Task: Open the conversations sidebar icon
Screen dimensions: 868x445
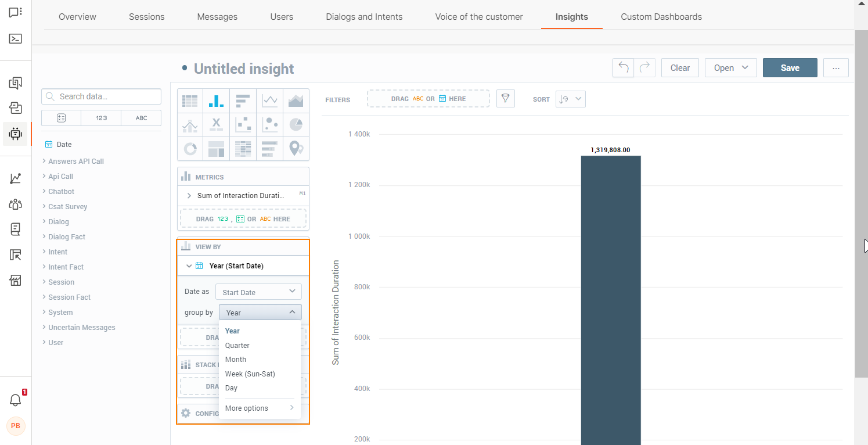Action: coord(16,83)
